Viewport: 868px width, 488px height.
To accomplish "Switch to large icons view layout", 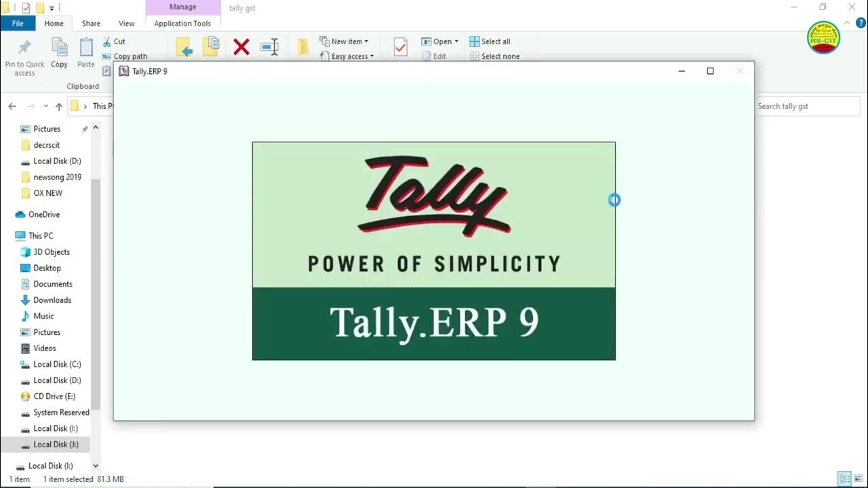I will (x=859, y=479).
